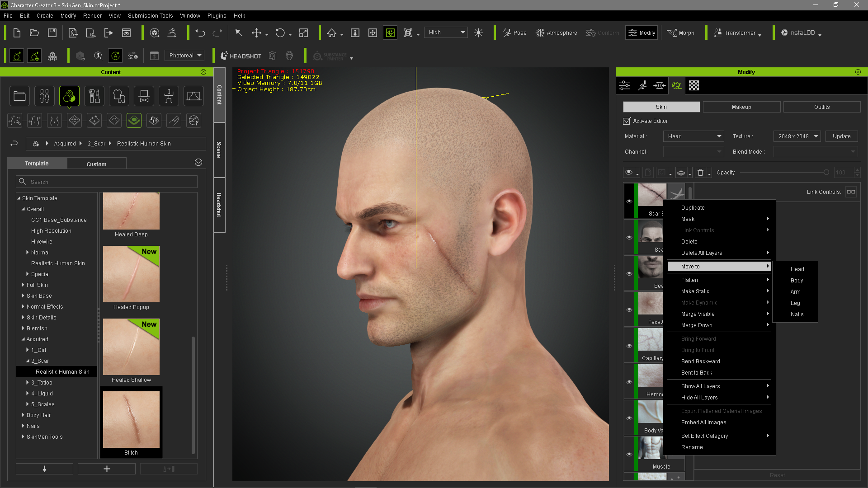The height and width of the screenshot is (488, 868).
Task: Click the Save project icon
Action: [x=52, y=33]
